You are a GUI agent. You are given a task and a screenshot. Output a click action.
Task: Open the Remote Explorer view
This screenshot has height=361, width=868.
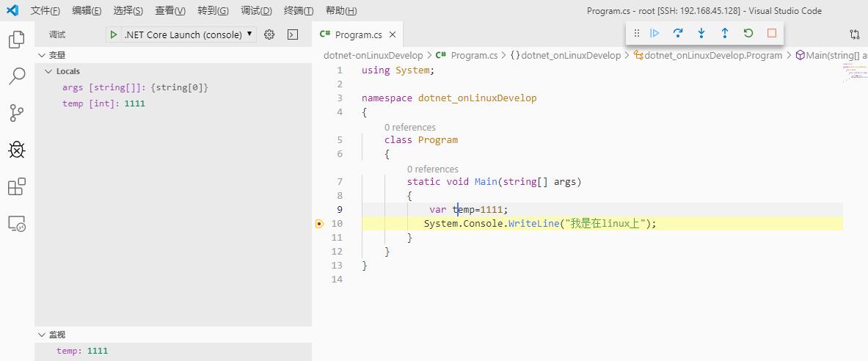click(16, 224)
